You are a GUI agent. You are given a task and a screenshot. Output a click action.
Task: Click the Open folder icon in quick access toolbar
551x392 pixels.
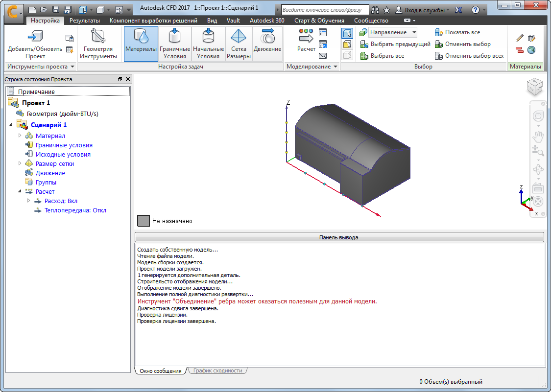click(x=44, y=10)
